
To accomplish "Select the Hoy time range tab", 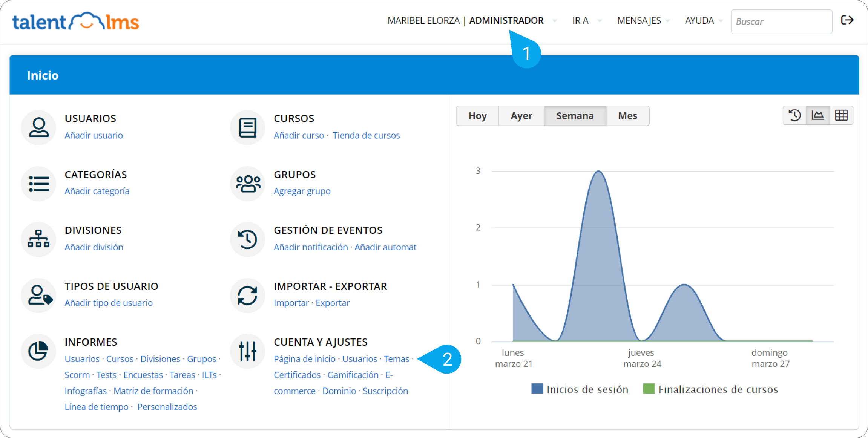I will (477, 116).
